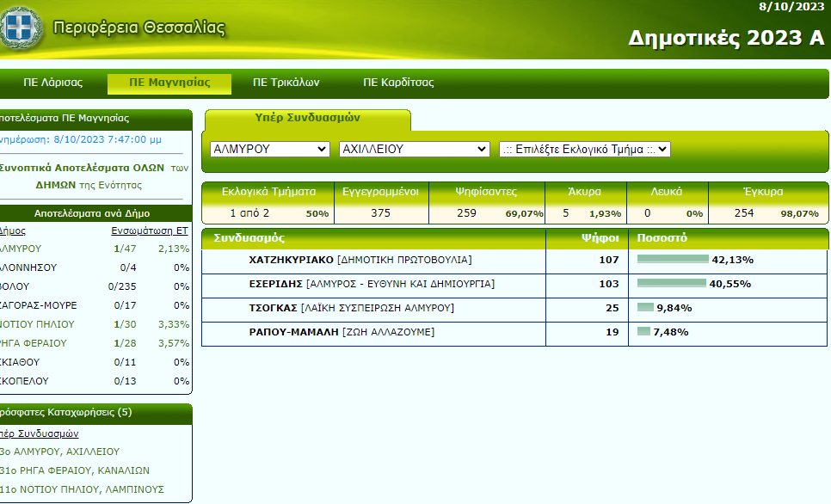Select the Υπέρ Συνδυασμών tab

tap(307, 118)
